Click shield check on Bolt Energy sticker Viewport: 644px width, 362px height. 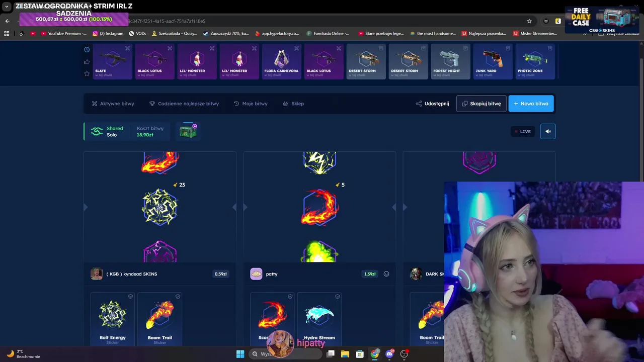tap(130, 297)
